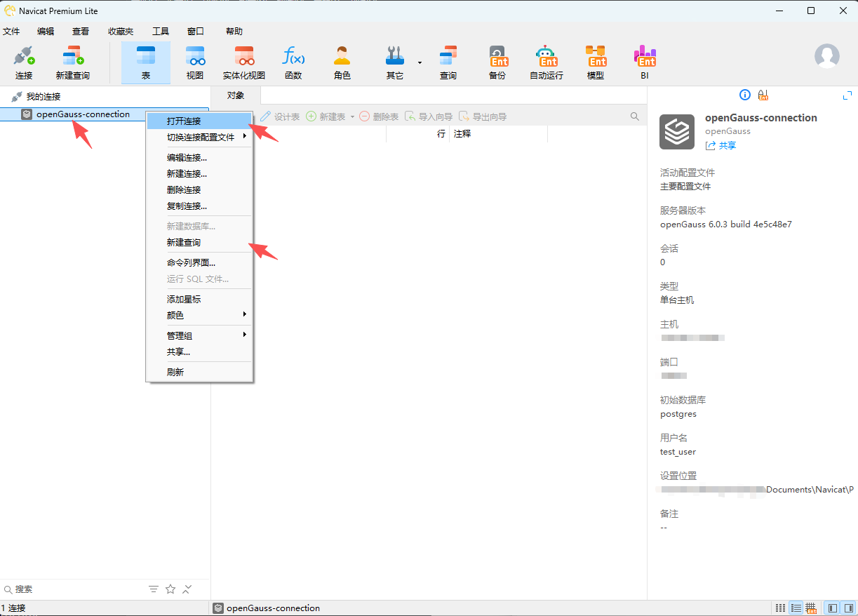This screenshot has height=616, width=858.
Task: Open the 备份 (Backup) toolbar icon
Action: [x=497, y=63]
